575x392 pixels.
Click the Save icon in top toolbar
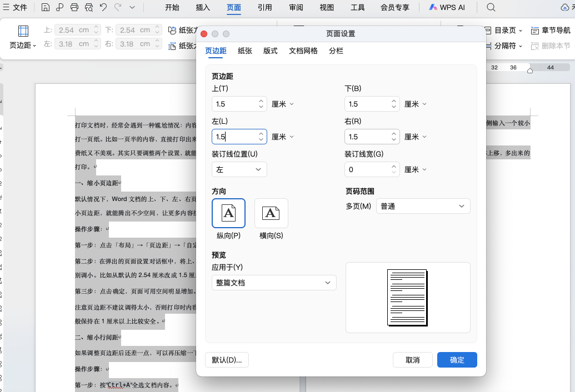(46, 7)
